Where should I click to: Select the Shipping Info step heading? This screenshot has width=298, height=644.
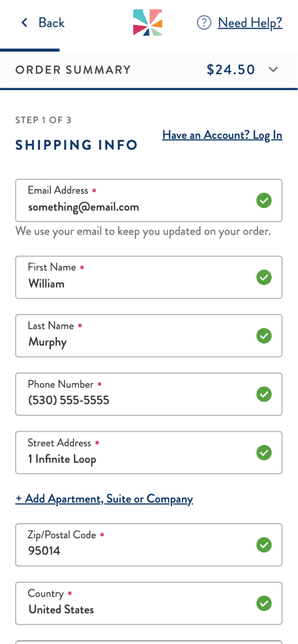pyautogui.click(x=76, y=145)
